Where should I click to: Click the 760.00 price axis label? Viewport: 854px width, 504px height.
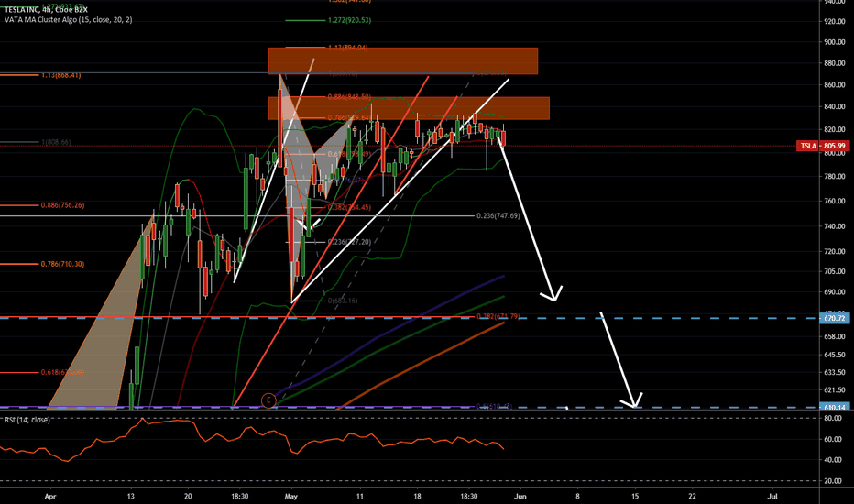click(x=835, y=201)
